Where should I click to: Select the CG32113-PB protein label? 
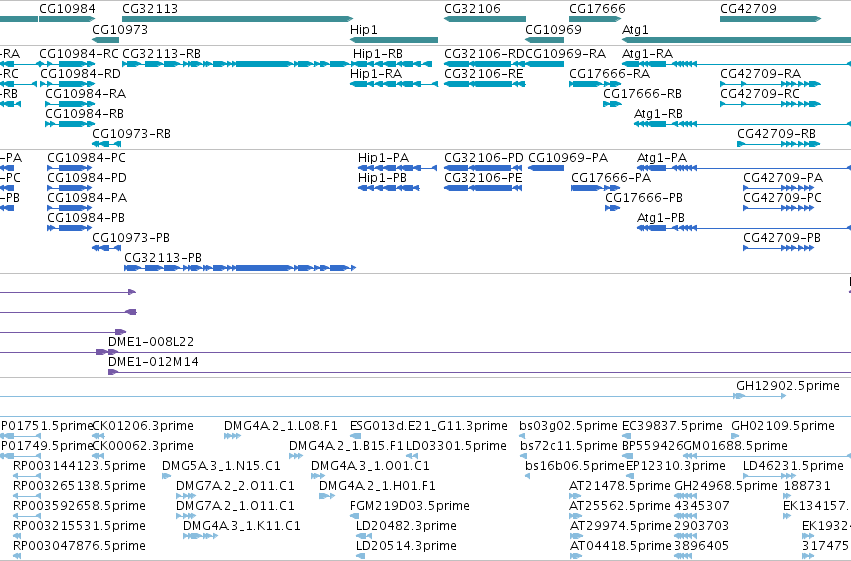(163, 258)
